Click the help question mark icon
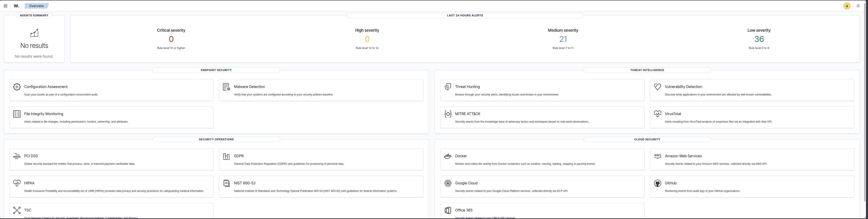Image resolution: width=868 pixels, height=219 pixels. (858, 6)
